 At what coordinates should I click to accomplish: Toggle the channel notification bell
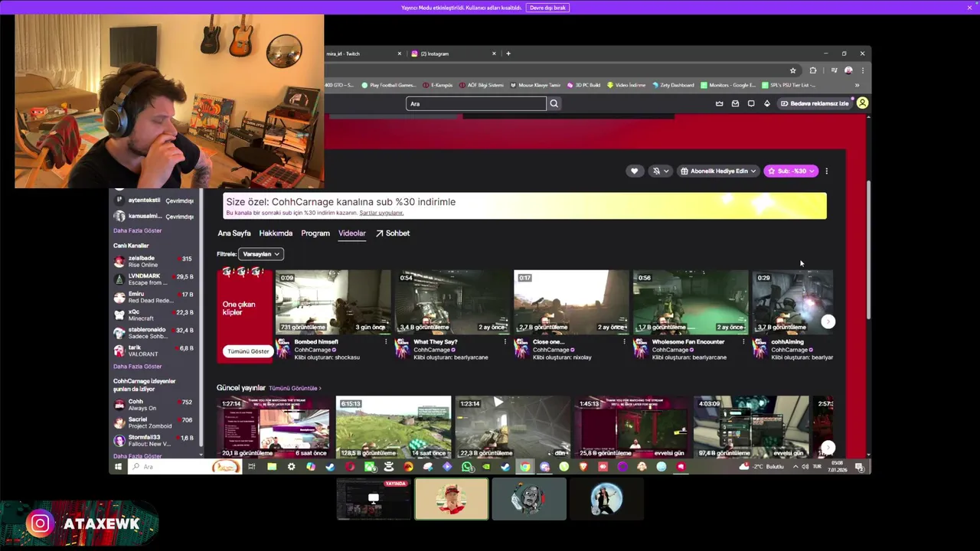click(x=660, y=171)
